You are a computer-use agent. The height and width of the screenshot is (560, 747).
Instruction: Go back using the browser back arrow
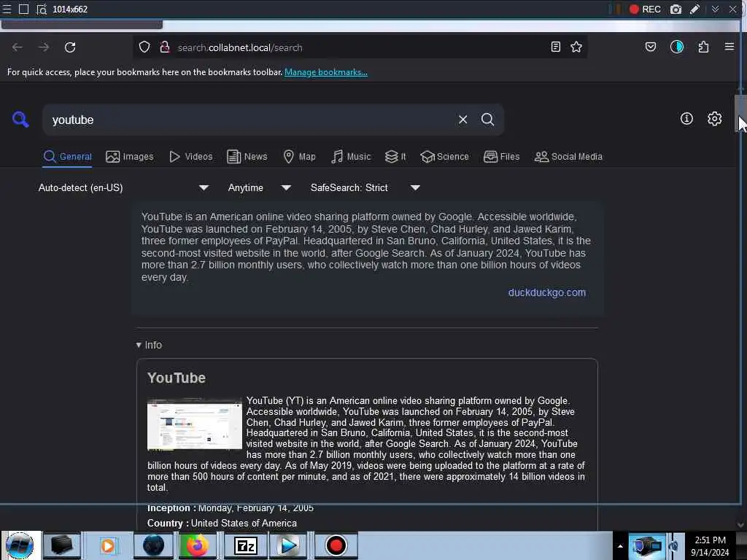pos(18,47)
